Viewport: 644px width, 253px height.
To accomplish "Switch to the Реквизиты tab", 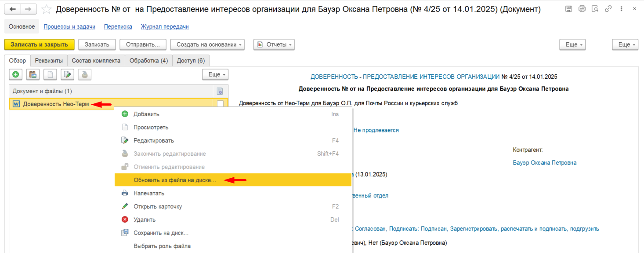I will [x=49, y=61].
